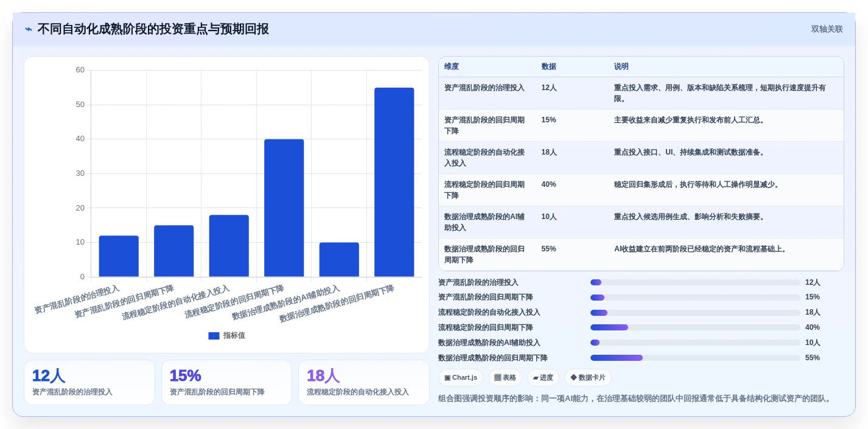Click the 10人 progress bar
This screenshot has width=868, height=429.
(695, 343)
